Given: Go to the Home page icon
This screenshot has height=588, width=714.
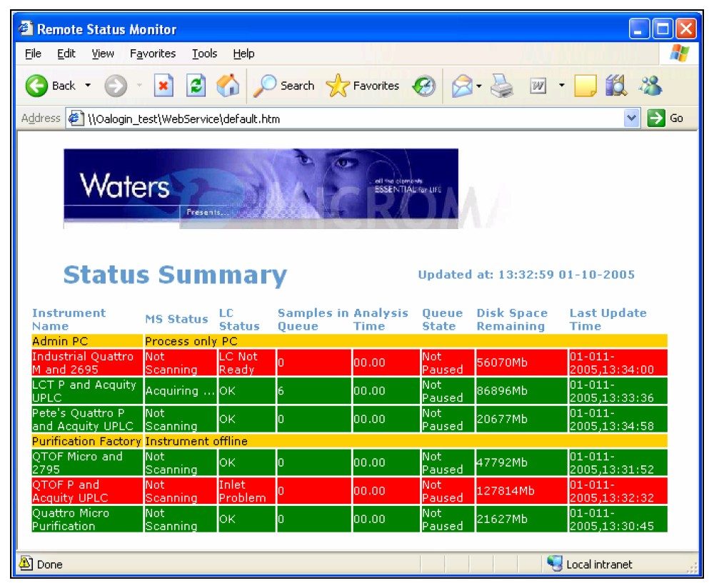Looking at the screenshot, I should tap(228, 86).
